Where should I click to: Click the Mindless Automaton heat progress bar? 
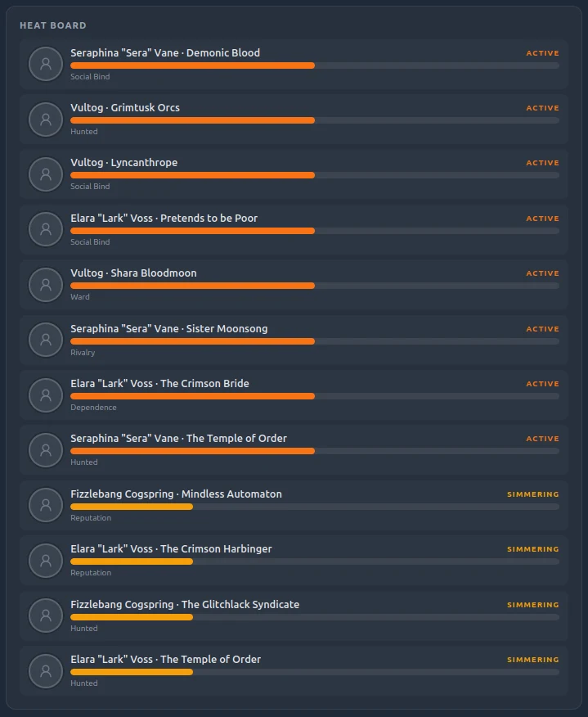coord(315,507)
